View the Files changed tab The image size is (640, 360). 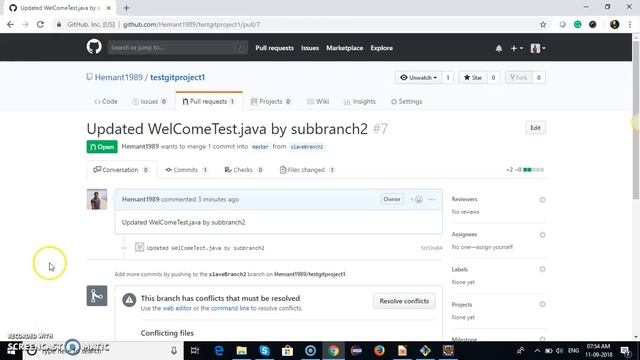click(x=307, y=170)
